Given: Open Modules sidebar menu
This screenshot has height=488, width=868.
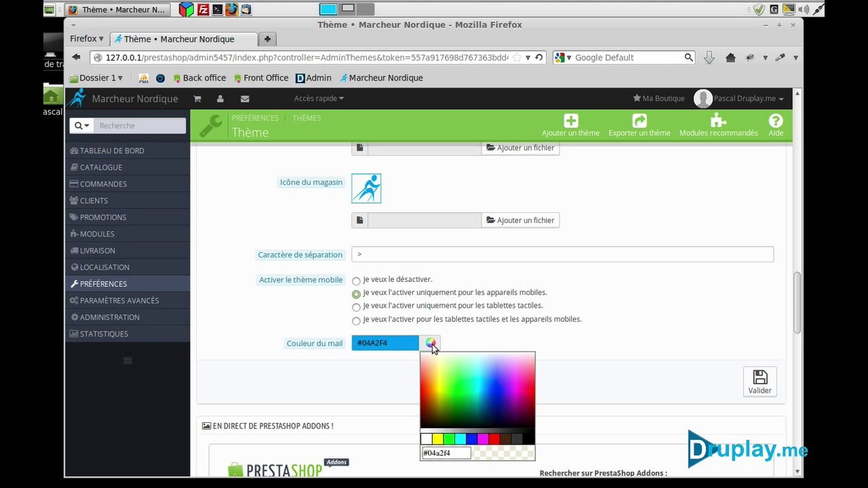Looking at the screenshot, I should tap(127, 234).
